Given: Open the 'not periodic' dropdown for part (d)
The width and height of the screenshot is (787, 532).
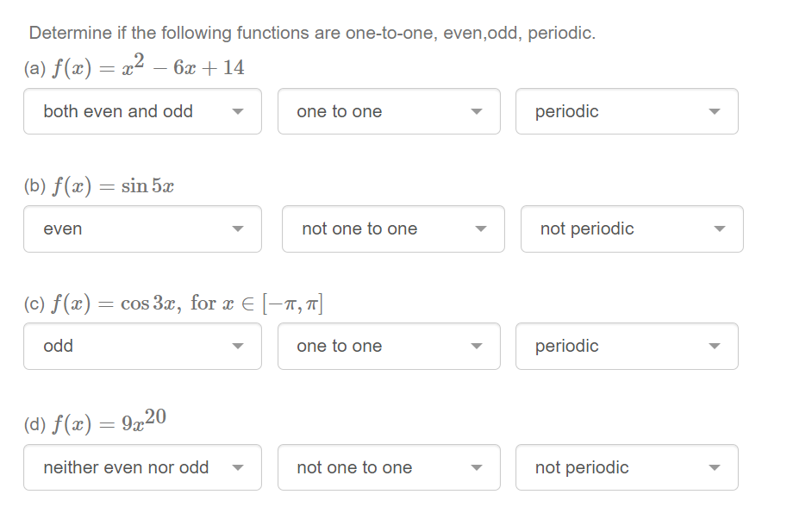Looking at the screenshot, I should coord(627,467).
